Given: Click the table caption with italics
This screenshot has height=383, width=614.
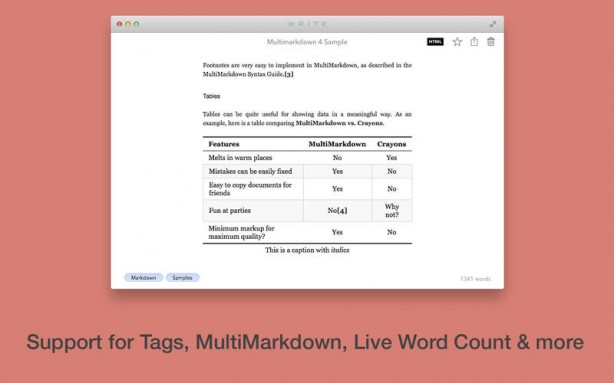Looking at the screenshot, I should click(307, 250).
